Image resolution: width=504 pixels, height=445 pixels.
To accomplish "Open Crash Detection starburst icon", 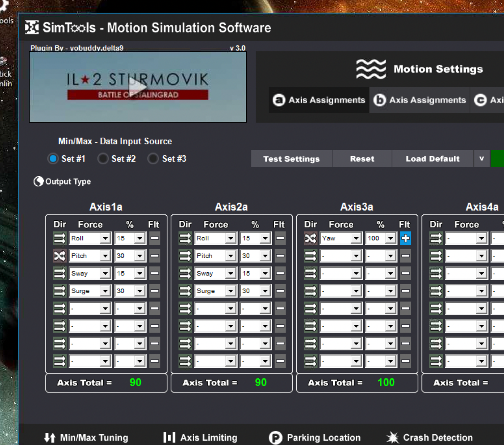I will [x=392, y=438].
